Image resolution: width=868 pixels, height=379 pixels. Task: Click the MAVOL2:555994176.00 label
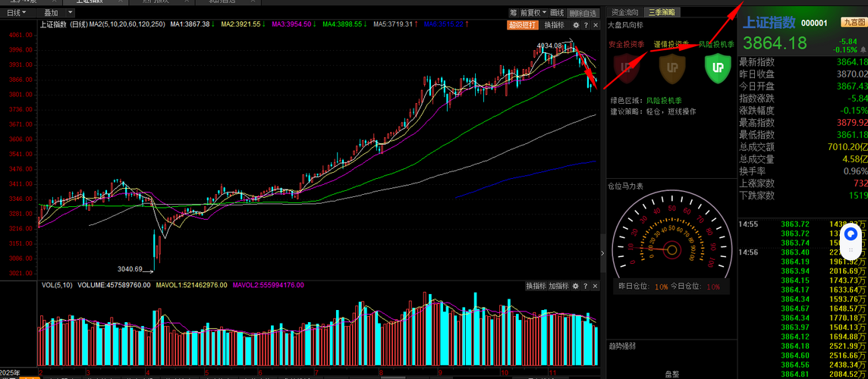pos(268,285)
